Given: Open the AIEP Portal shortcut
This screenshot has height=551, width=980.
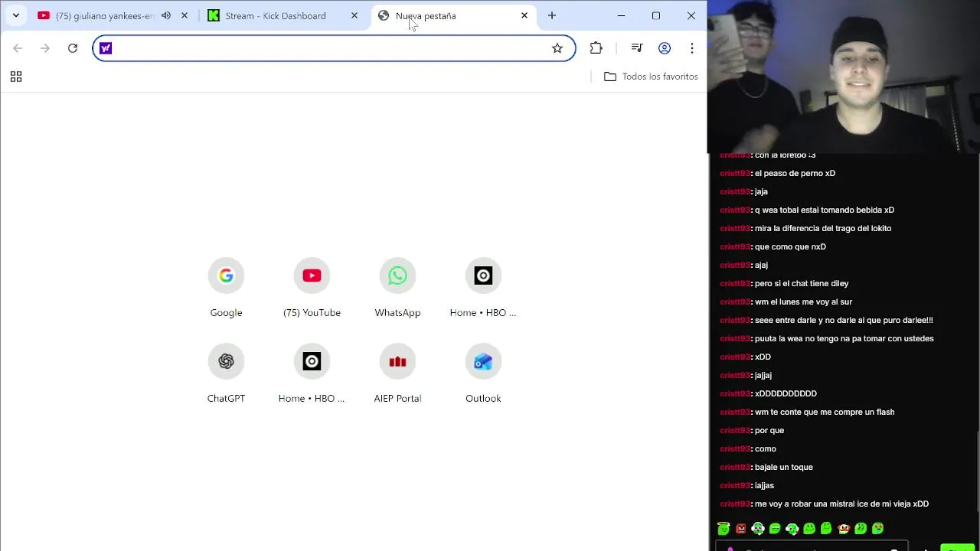Looking at the screenshot, I should click(x=397, y=374).
